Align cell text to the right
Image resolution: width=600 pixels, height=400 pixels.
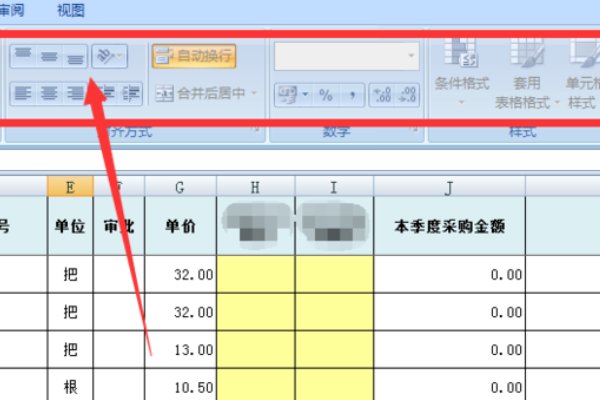pos(75,93)
